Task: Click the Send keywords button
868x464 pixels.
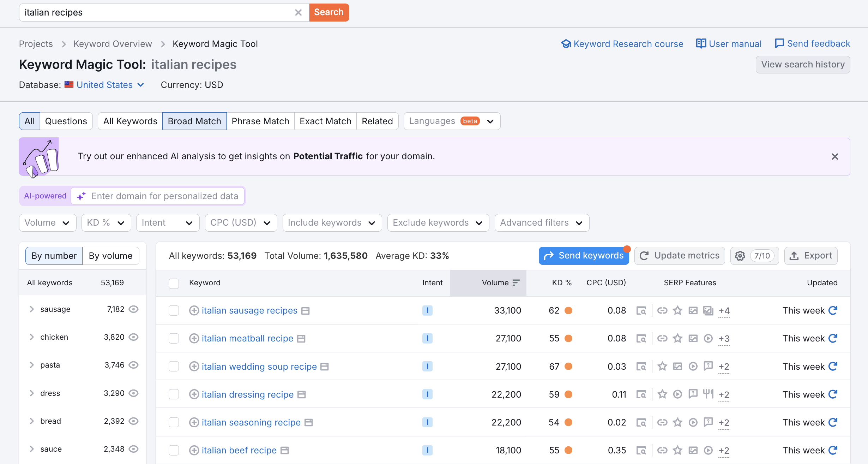Action: [584, 256]
